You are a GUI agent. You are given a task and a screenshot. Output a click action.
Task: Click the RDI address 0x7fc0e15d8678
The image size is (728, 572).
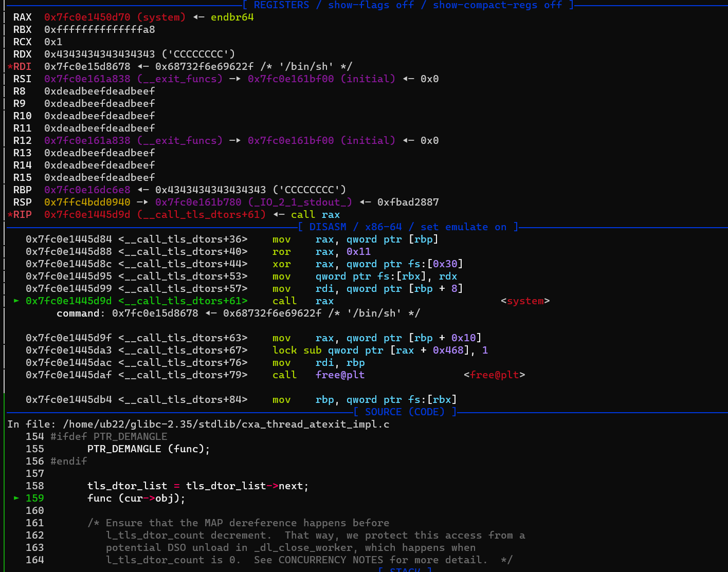tap(87, 66)
